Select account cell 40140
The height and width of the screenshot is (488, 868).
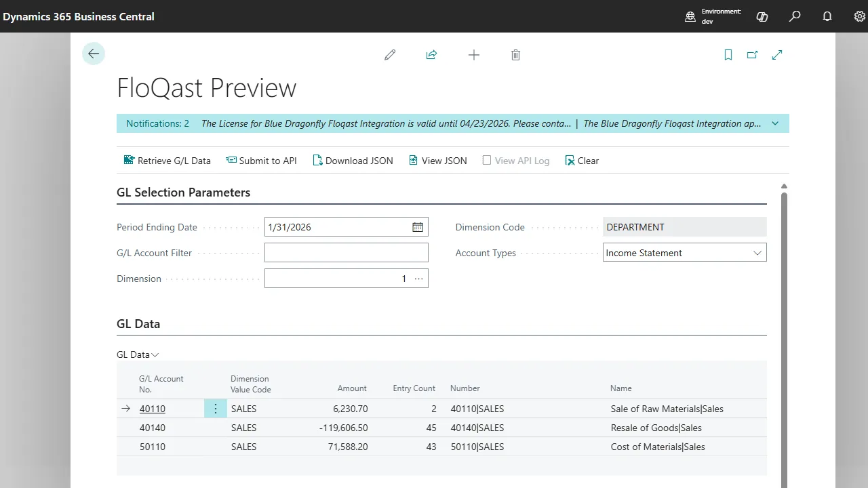click(x=153, y=428)
